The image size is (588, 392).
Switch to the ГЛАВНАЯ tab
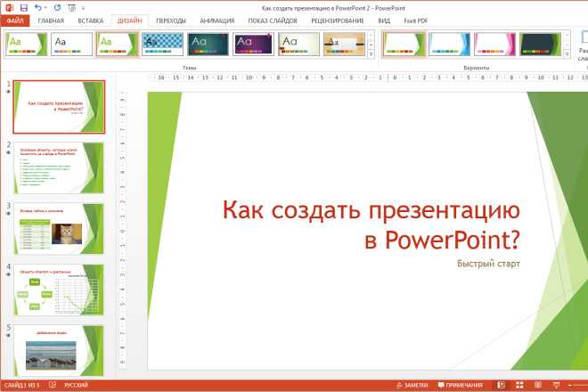click(51, 20)
